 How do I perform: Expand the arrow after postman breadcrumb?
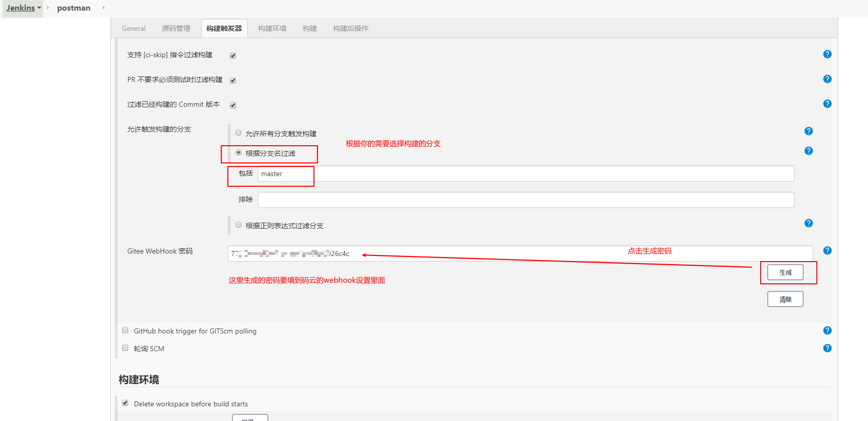[x=103, y=8]
